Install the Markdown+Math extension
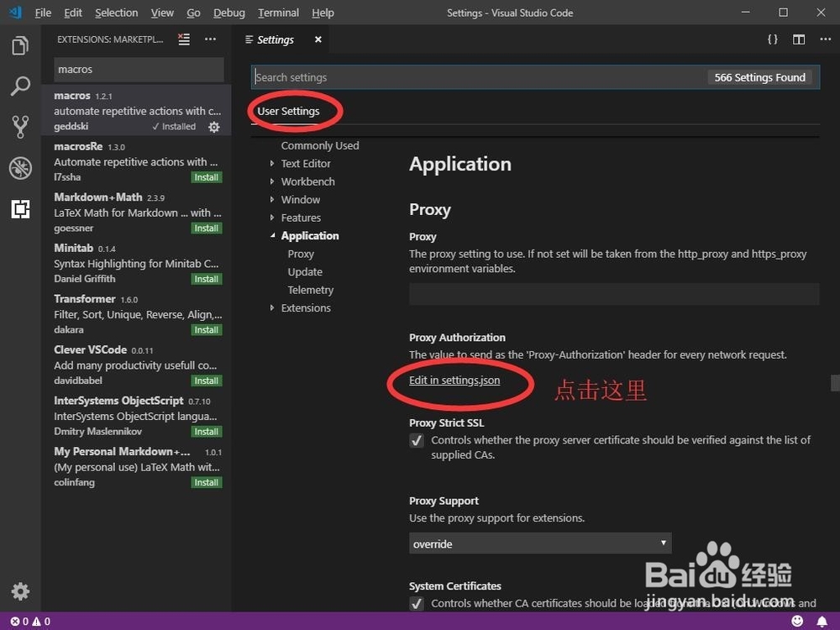 point(207,228)
